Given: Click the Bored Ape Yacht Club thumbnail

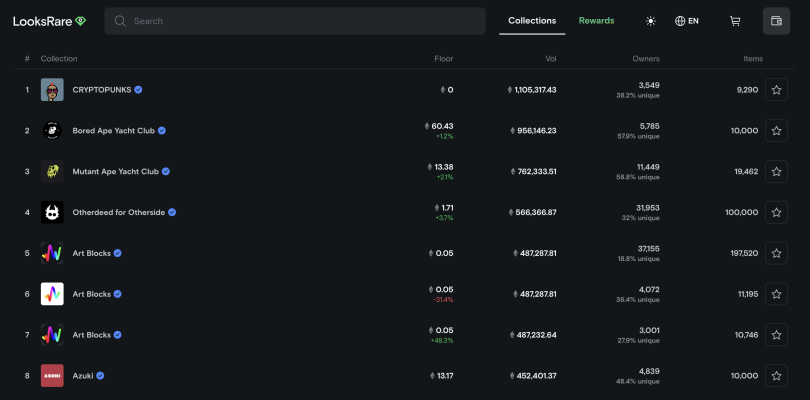Looking at the screenshot, I should [x=52, y=131].
